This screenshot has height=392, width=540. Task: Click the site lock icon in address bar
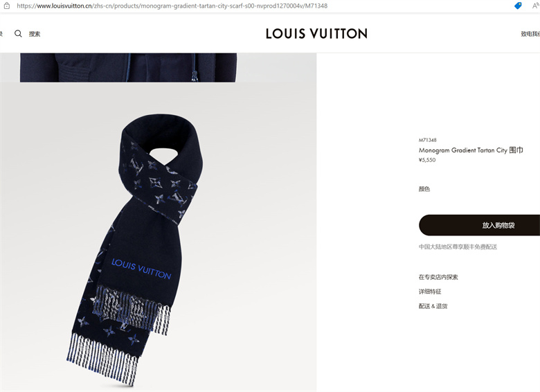7,6
